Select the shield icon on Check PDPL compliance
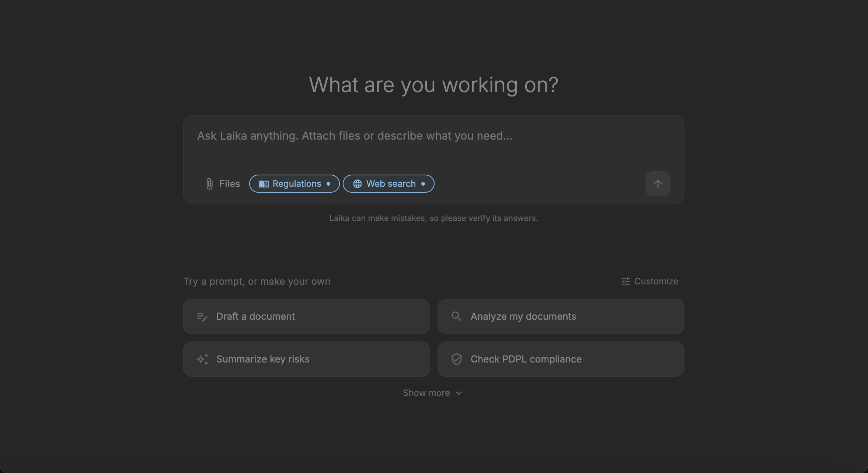Viewport: 868px width, 473px height. click(x=456, y=359)
